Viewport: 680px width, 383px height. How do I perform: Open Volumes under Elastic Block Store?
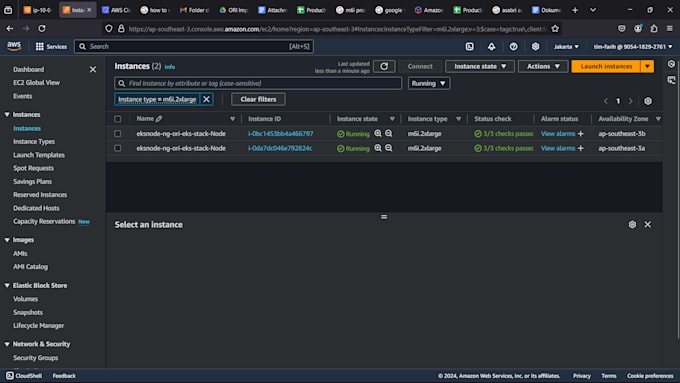click(25, 299)
